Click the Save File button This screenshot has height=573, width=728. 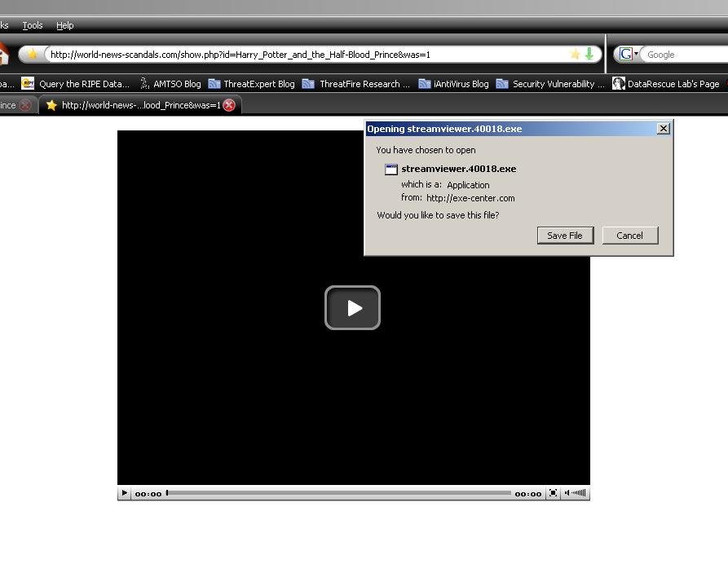click(565, 236)
